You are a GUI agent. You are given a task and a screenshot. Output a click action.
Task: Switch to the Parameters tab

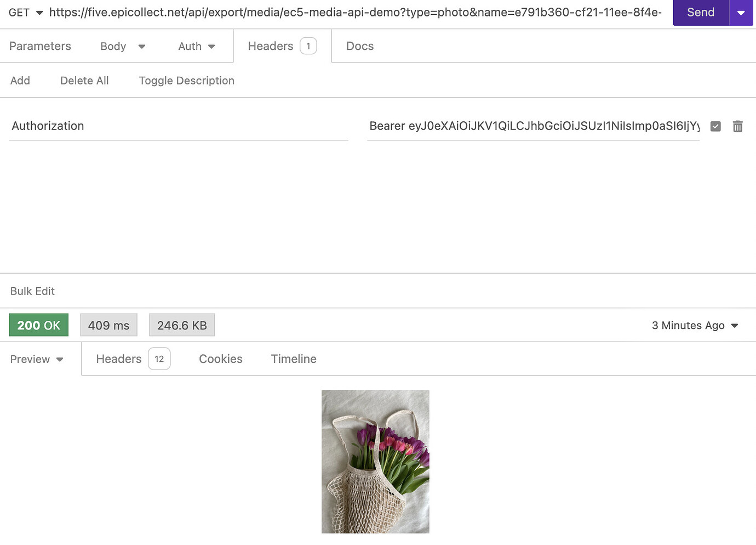click(40, 46)
